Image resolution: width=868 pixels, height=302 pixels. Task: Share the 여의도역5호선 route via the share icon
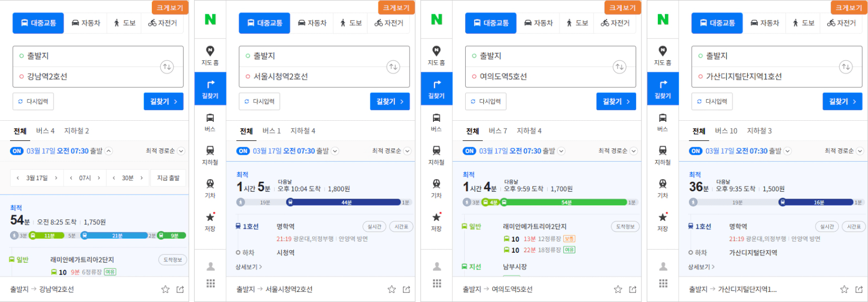click(632, 289)
